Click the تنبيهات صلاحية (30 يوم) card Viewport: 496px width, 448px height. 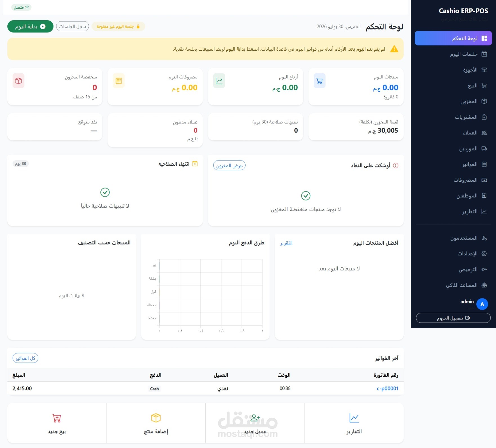coord(255,127)
